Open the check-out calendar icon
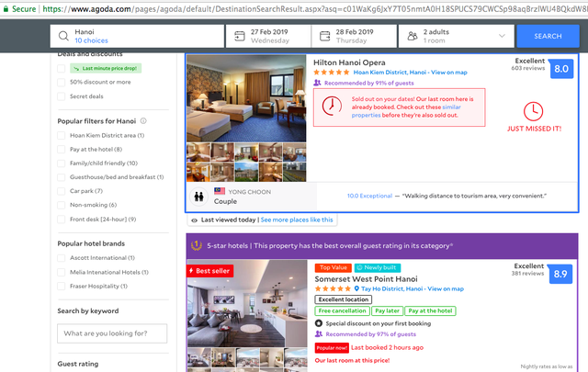588x372 pixels. [x=324, y=36]
